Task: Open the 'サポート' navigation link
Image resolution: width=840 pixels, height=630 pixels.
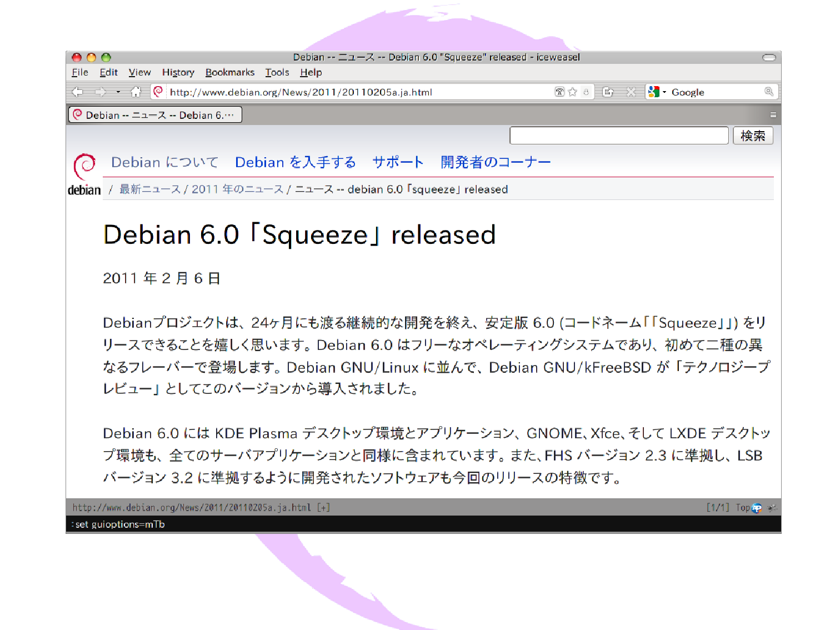Action: coord(398,162)
